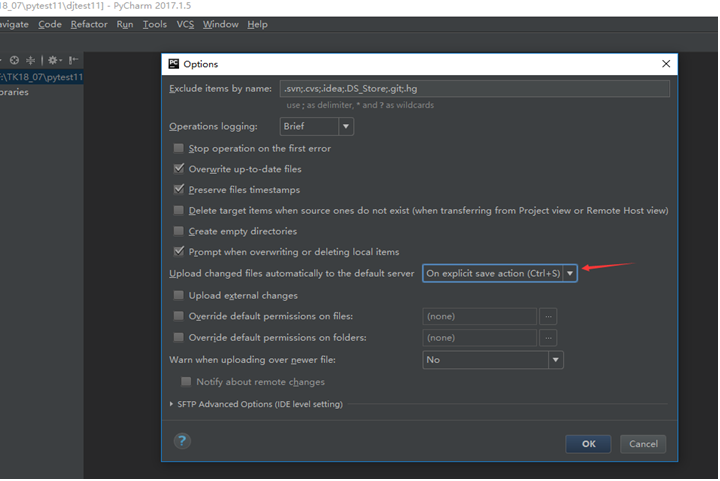Open the help question mark icon
720x481 pixels.
(x=182, y=441)
